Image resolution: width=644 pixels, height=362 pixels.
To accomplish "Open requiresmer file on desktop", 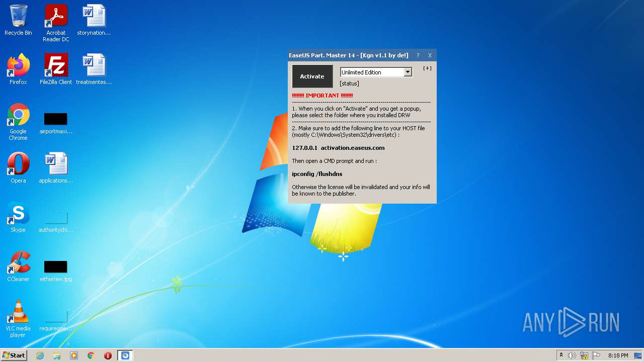I will [56, 320].
